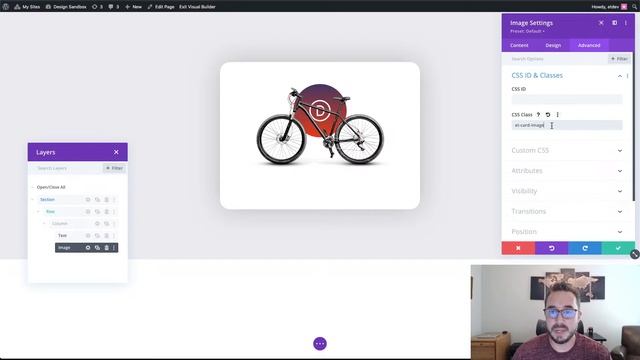This screenshot has height=360, width=640.
Task: Click Filter button in Layers panel
Action: point(114,168)
